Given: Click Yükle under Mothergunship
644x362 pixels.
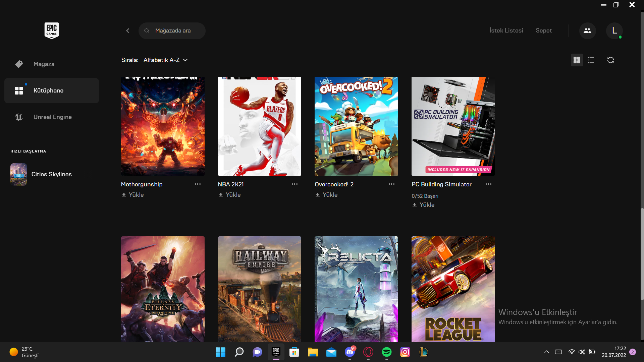Looking at the screenshot, I should [x=132, y=195].
